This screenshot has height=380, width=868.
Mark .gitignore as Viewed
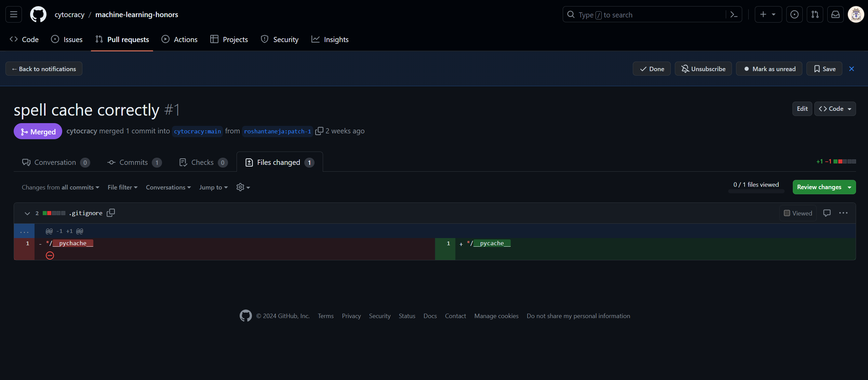tap(798, 213)
